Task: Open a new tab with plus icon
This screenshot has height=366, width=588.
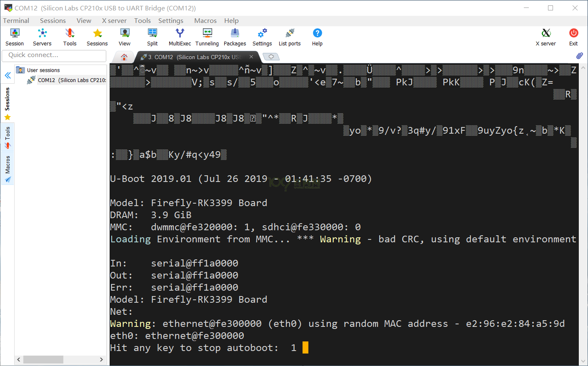Action: 271,57
